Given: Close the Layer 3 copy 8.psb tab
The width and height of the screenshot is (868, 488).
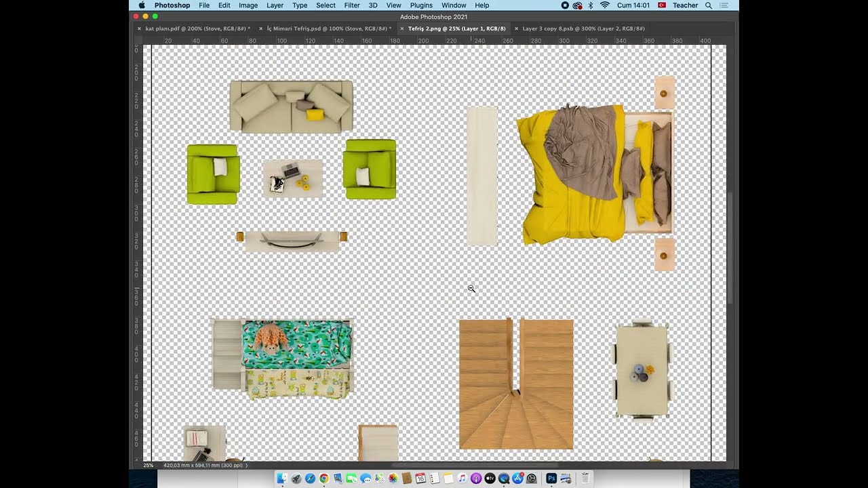Looking at the screenshot, I should [x=516, y=28].
